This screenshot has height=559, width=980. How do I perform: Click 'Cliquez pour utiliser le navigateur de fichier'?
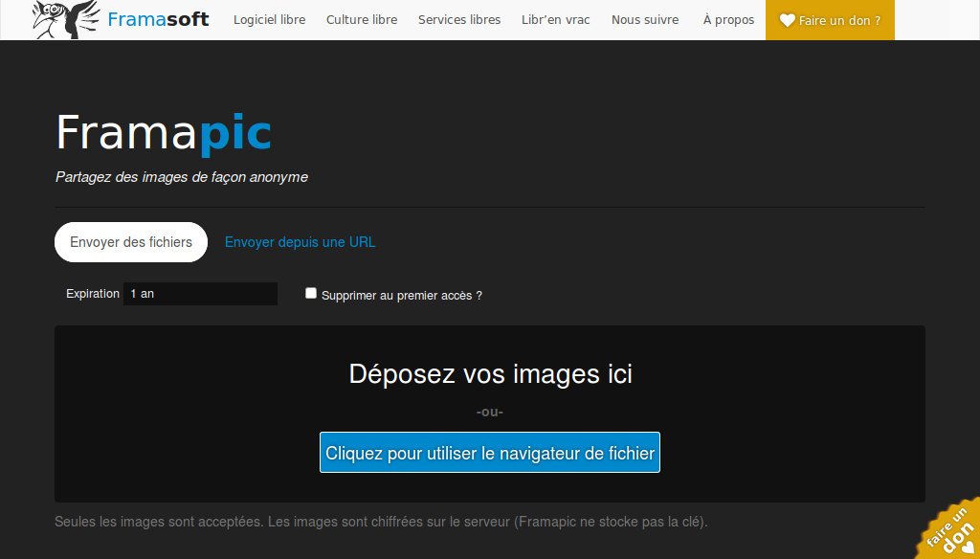tap(490, 452)
